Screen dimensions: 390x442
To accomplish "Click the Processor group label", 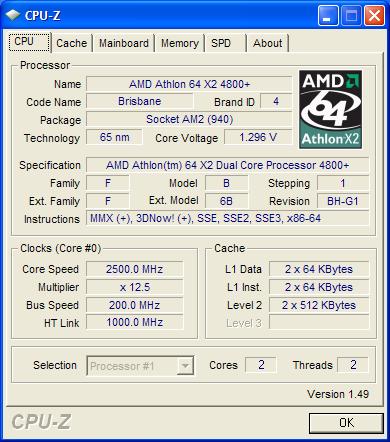I will coord(45,65).
